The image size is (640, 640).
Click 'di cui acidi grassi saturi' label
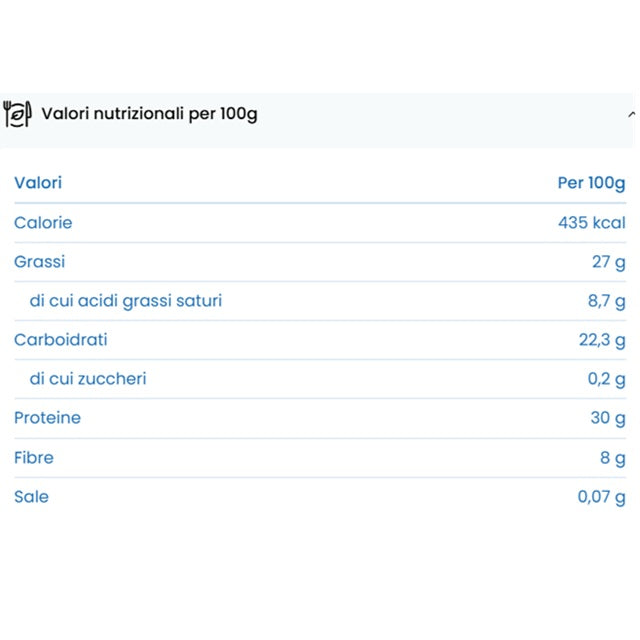tap(126, 301)
